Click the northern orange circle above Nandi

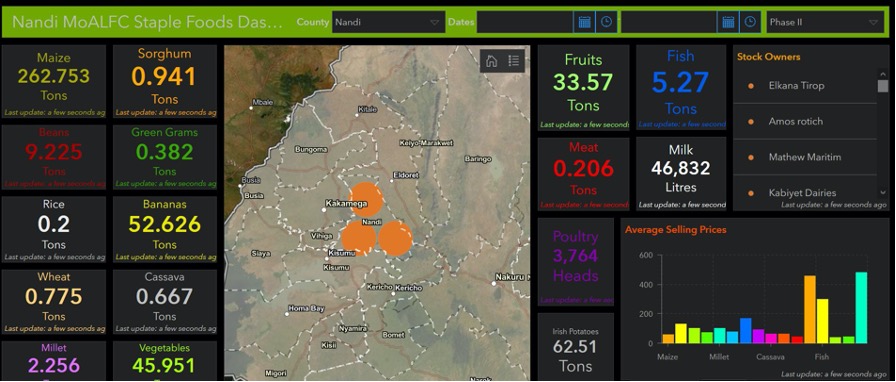point(366,200)
